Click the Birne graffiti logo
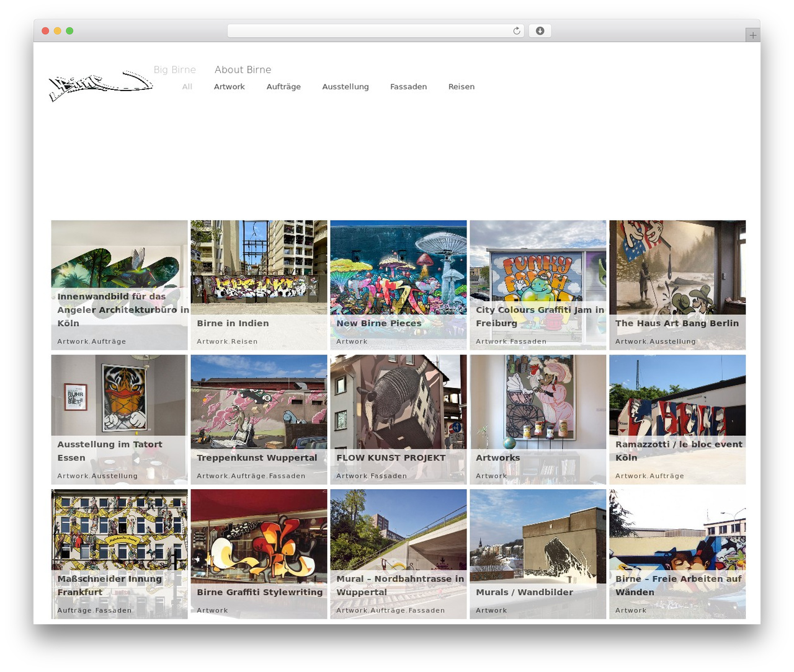This screenshot has width=794, height=672. point(100,86)
